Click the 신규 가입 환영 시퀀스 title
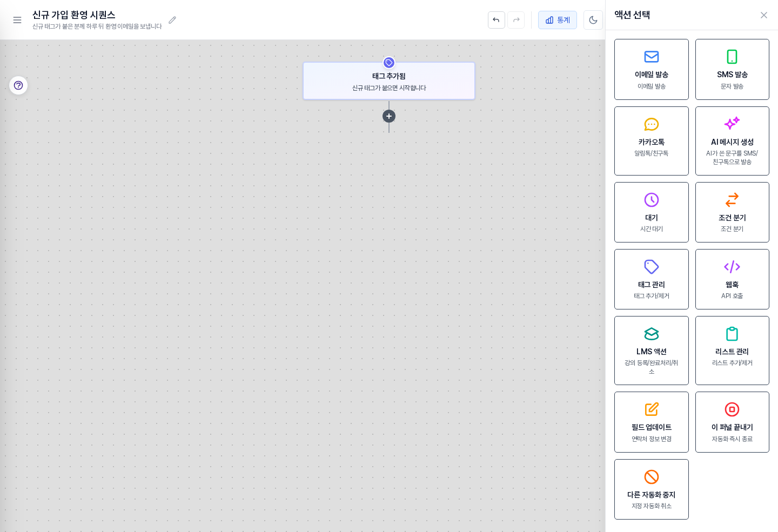The height and width of the screenshot is (532, 778). point(74,15)
